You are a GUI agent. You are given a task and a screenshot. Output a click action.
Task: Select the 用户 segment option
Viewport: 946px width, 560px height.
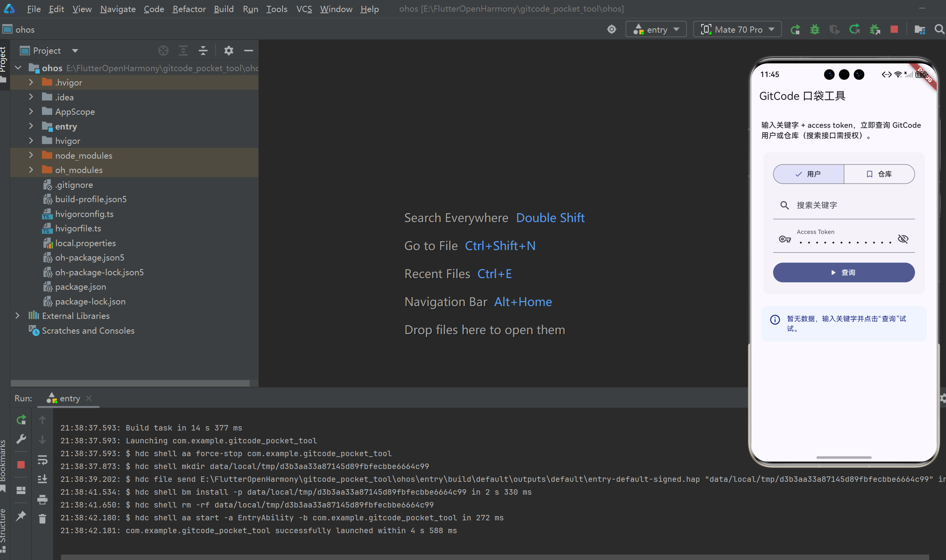point(809,174)
